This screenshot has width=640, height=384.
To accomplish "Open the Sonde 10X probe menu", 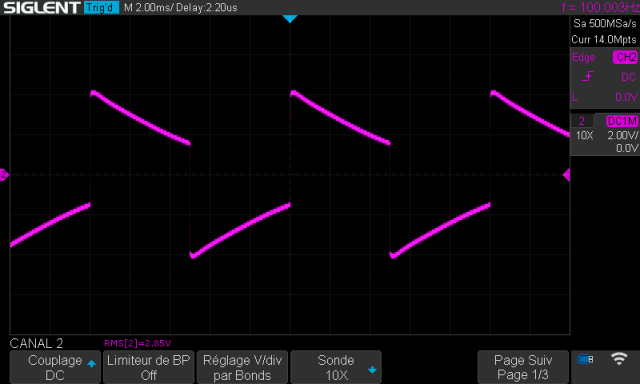I will point(336,367).
